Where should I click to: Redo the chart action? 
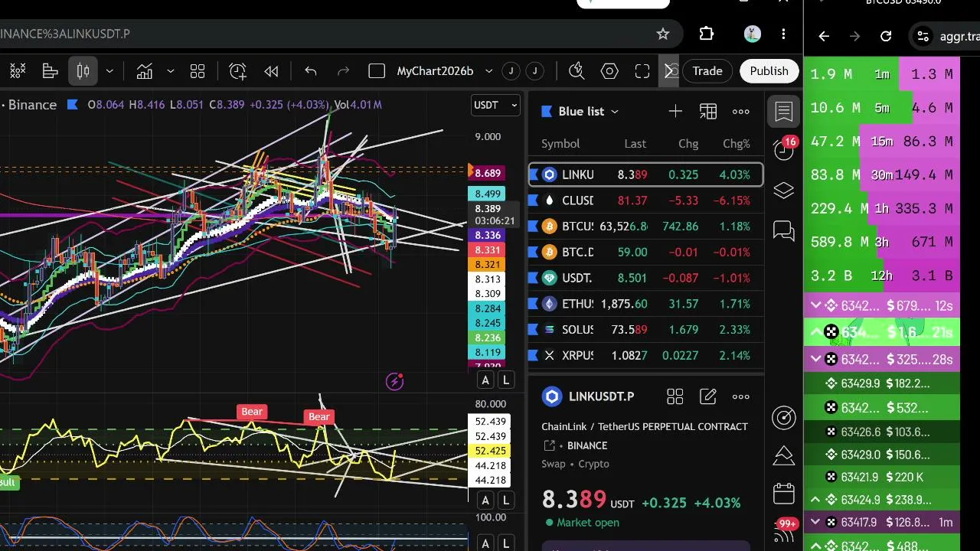click(x=343, y=71)
